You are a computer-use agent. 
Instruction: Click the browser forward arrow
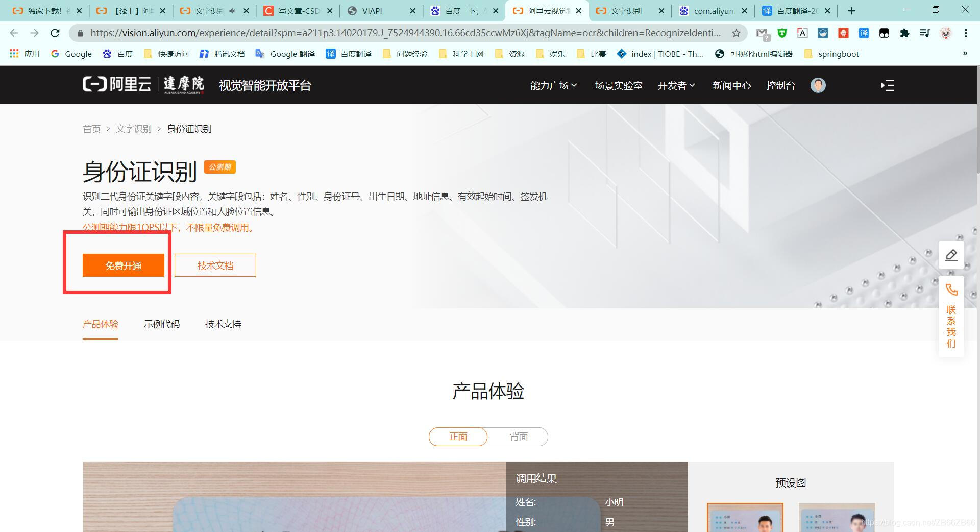(x=34, y=33)
